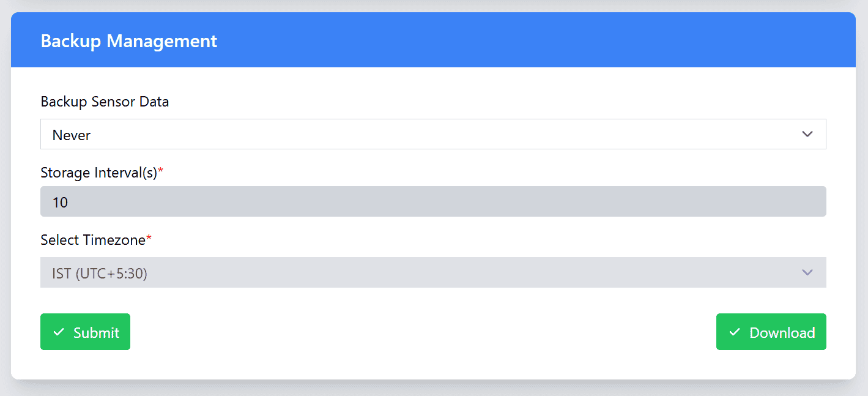The height and width of the screenshot is (396, 868).
Task: Click the checkmark icon on Submit button
Action: pos(59,332)
